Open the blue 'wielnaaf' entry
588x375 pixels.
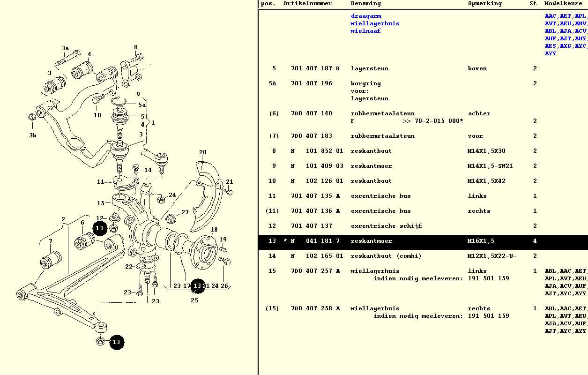point(366,31)
